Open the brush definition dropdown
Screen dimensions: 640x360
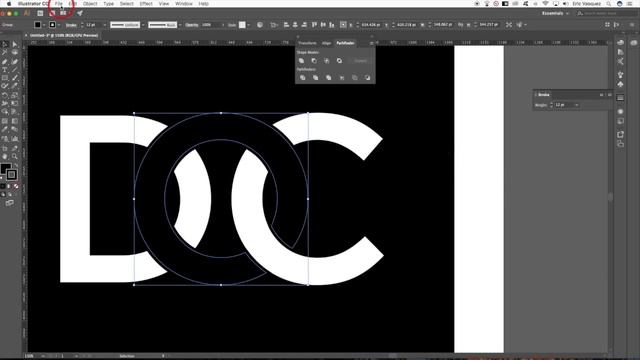[x=180, y=25]
